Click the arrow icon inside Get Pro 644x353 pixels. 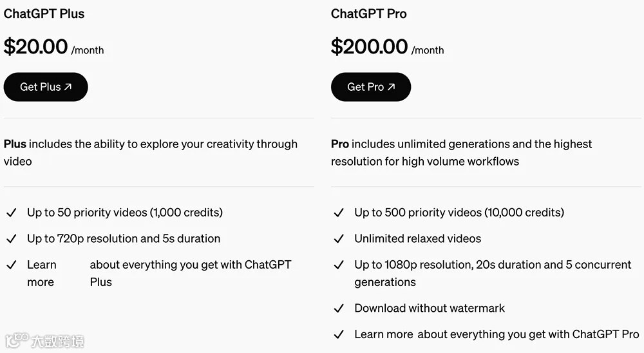[x=391, y=87]
